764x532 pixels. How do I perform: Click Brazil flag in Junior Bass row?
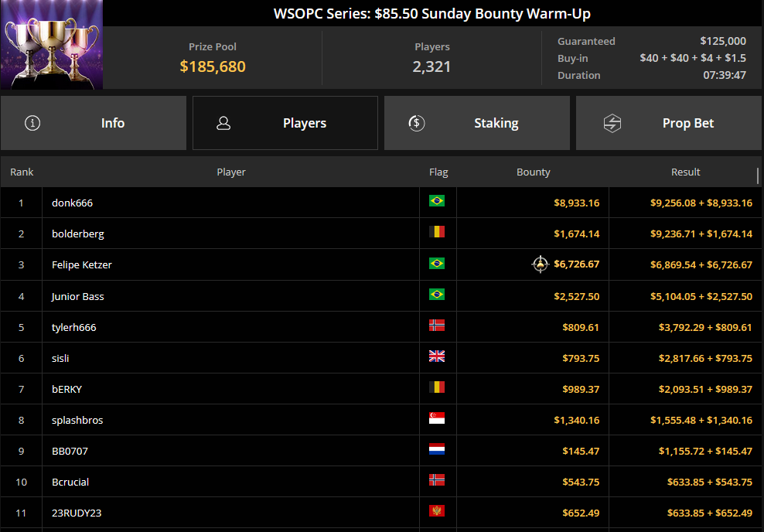[x=437, y=295]
